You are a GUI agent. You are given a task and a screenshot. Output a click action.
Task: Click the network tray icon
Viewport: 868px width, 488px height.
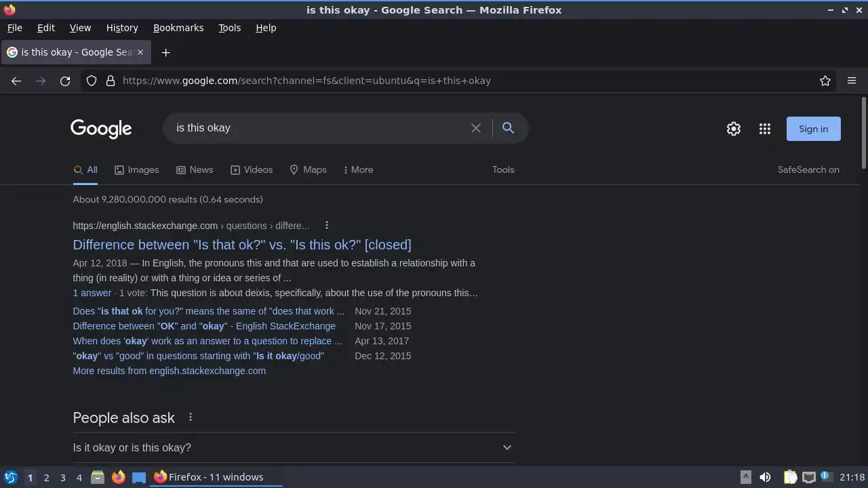point(808,477)
